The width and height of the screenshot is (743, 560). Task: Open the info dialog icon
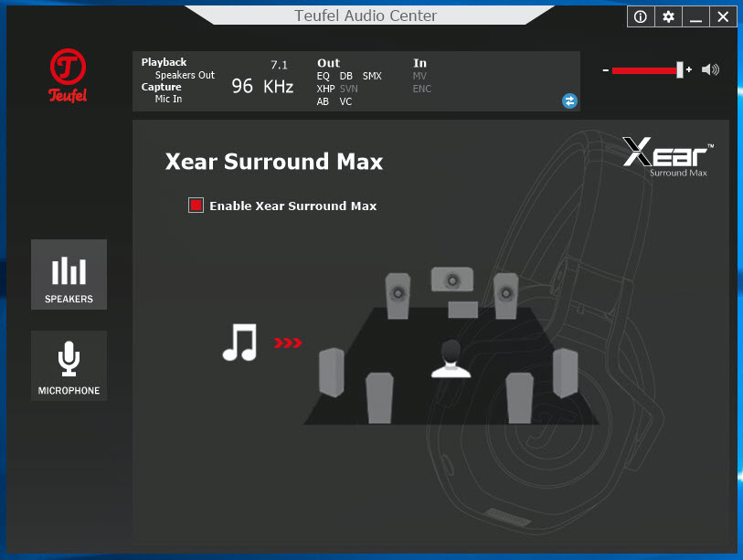tap(641, 17)
